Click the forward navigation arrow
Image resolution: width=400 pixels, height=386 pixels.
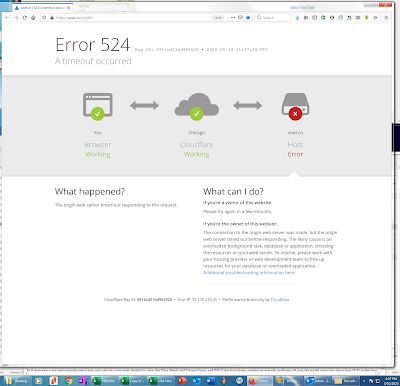point(16,18)
